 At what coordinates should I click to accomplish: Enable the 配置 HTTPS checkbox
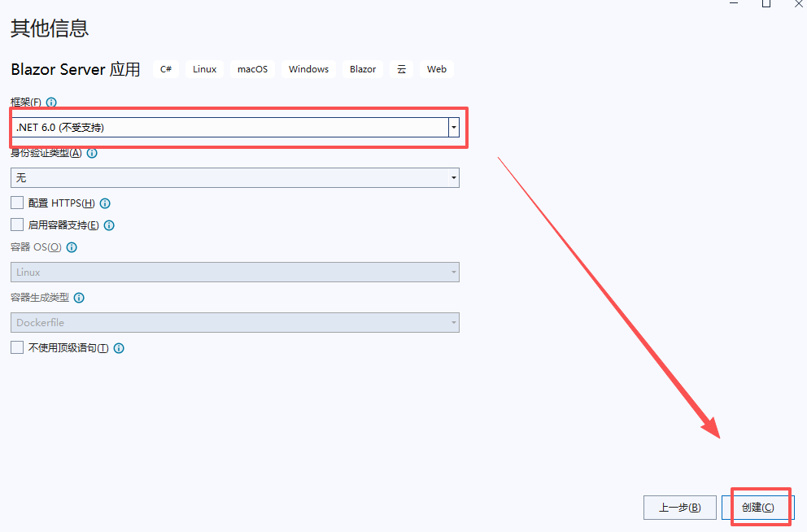[17, 203]
